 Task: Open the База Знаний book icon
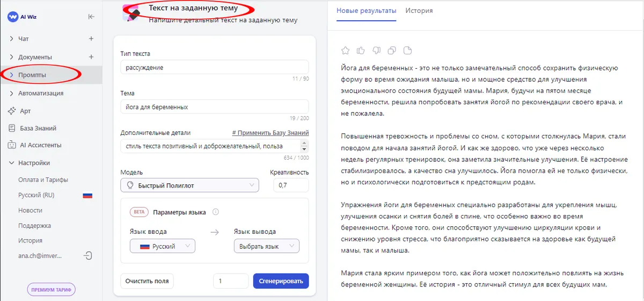pos(11,128)
